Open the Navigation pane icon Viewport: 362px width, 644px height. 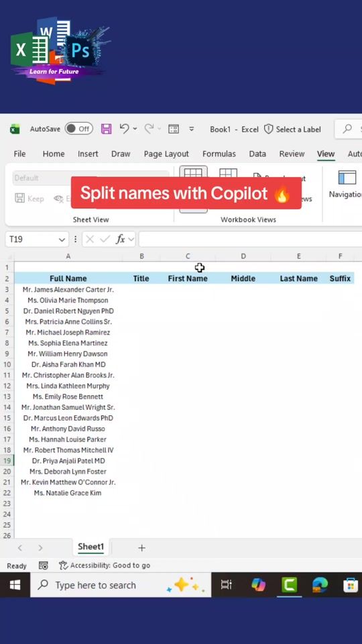click(347, 177)
